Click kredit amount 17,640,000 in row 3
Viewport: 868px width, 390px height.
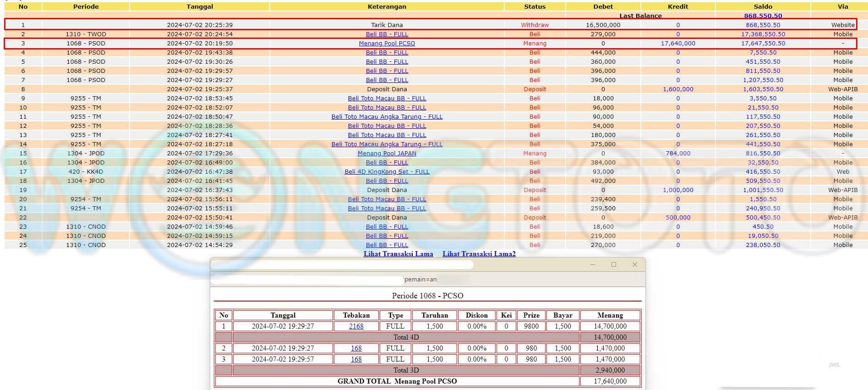coord(677,44)
